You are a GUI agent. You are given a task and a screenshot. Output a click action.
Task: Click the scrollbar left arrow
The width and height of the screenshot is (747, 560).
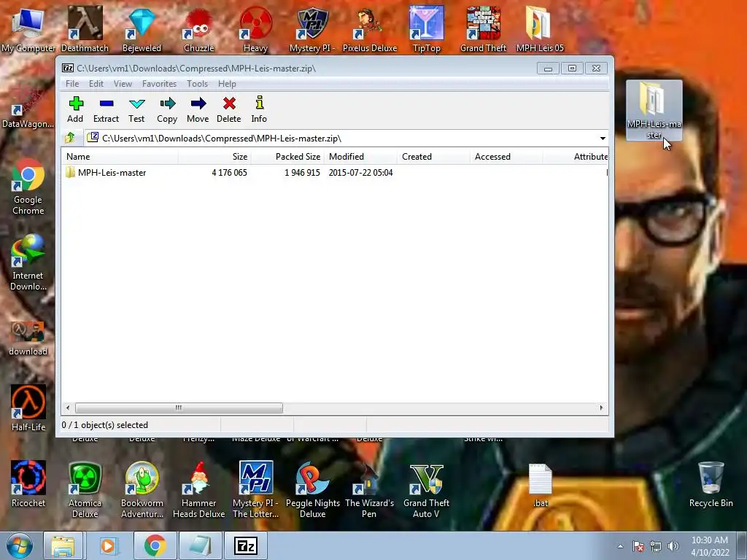pyautogui.click(x=68, y=408)
